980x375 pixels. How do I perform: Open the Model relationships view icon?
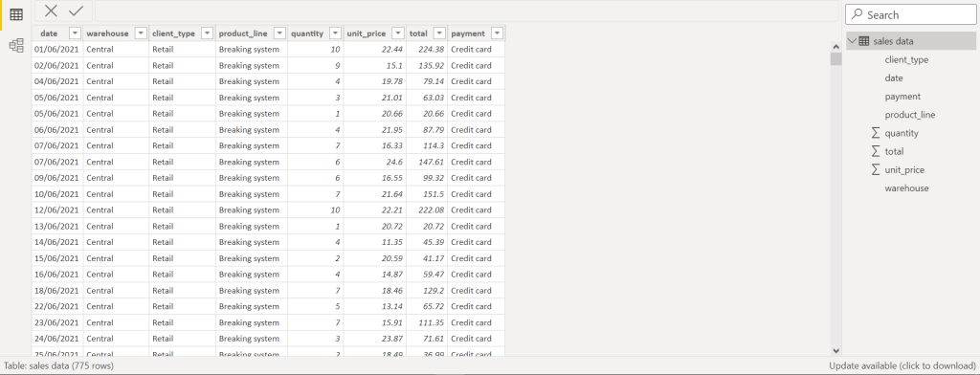[16, 45]
